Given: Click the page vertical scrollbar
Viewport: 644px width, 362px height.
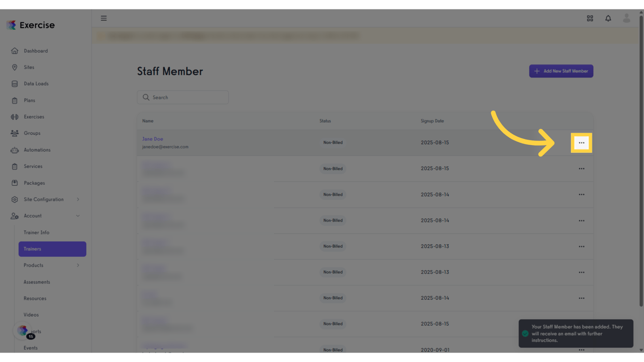Looking at the screenshot, I should point(641,160).
